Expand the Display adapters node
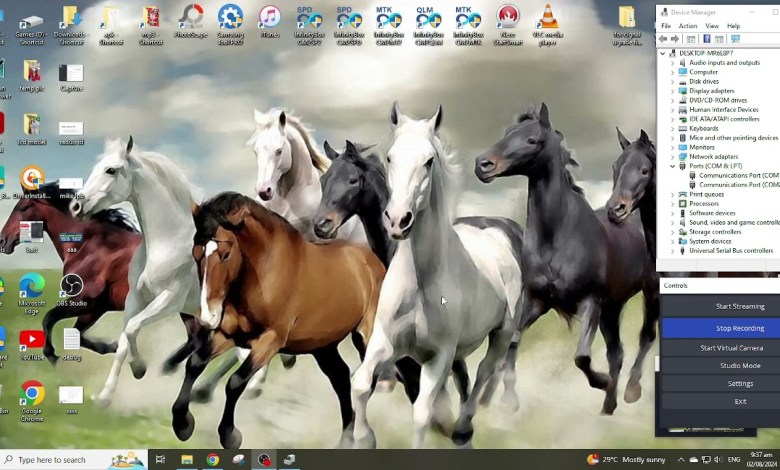The width and height of the screenshot is (780, 470). pos(674,90)
